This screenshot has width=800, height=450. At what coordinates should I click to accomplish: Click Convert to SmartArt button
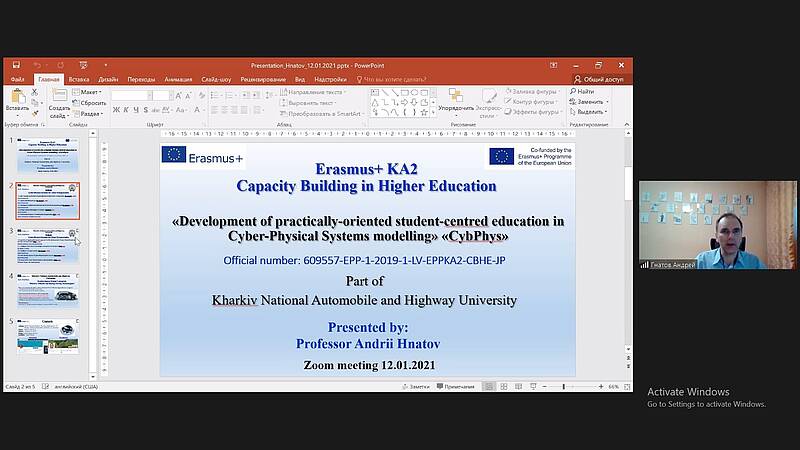322,113
